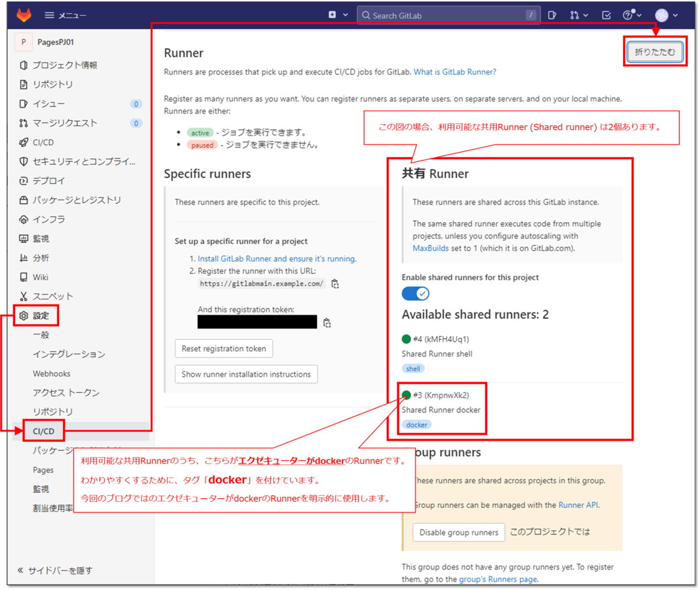The height and width of the screenshot is (590, 700).
Task: Open インテグレーション settings item
Action: (69, 354)
